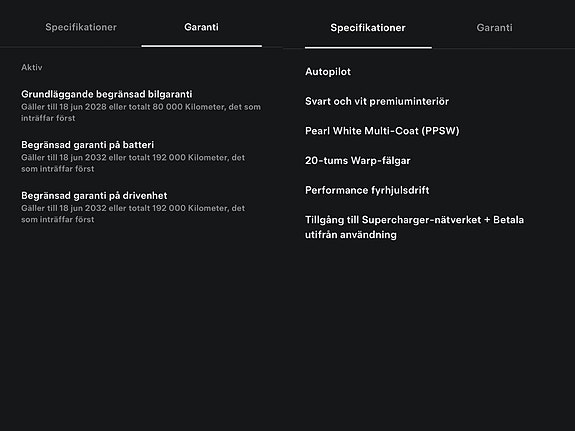Open the Garanti tab in right panel
This screenshot has width=575, height=431.
point(494,28)
